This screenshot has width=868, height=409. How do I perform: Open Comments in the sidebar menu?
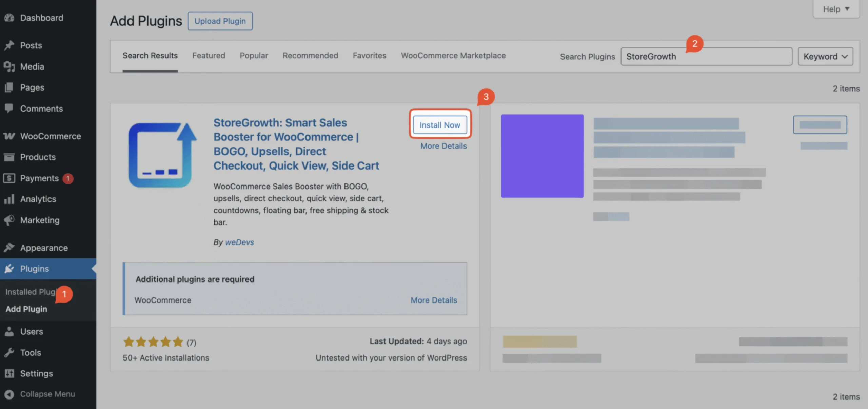click(x=42, y=109)
